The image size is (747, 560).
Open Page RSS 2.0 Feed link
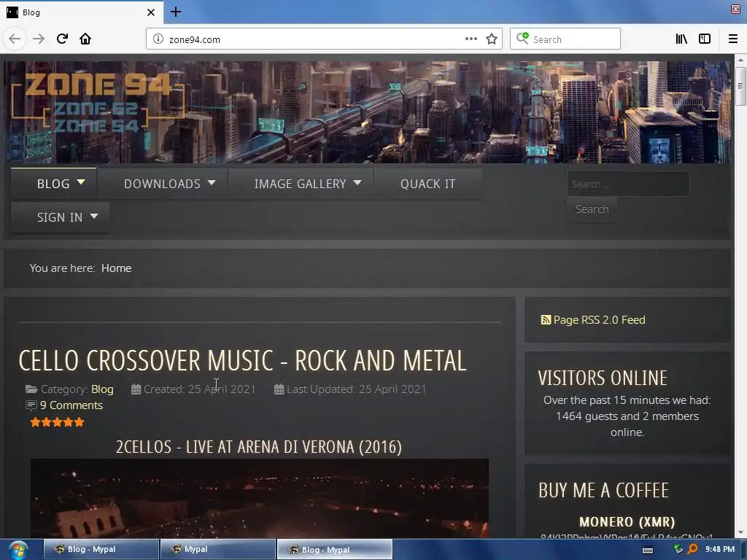pyautogui.click(x=599, y=320)
